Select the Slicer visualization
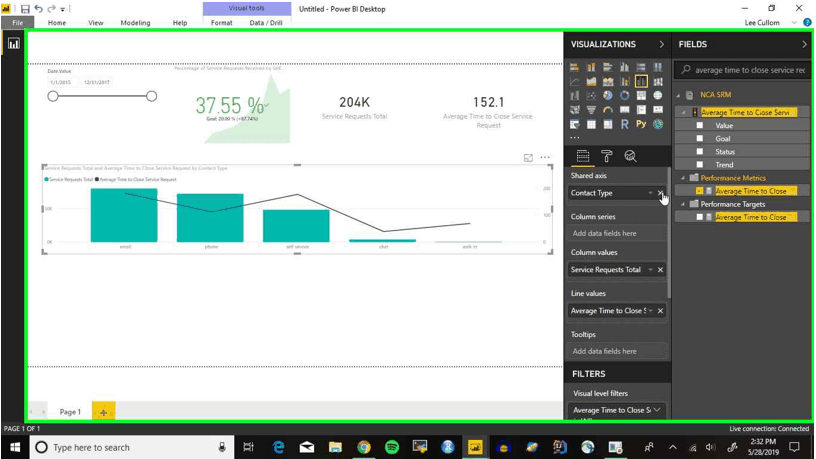The image size is (816, 459). (575, 124)
